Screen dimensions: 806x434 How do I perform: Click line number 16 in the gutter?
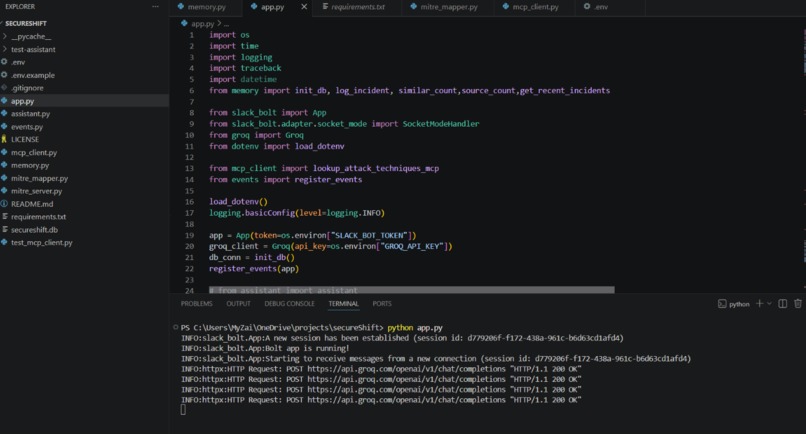(190, 202)
